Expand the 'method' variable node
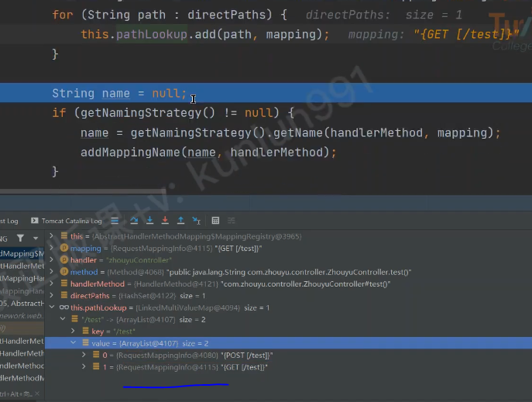The width and height of the screenshot is (532, 402). pos(52,272)
